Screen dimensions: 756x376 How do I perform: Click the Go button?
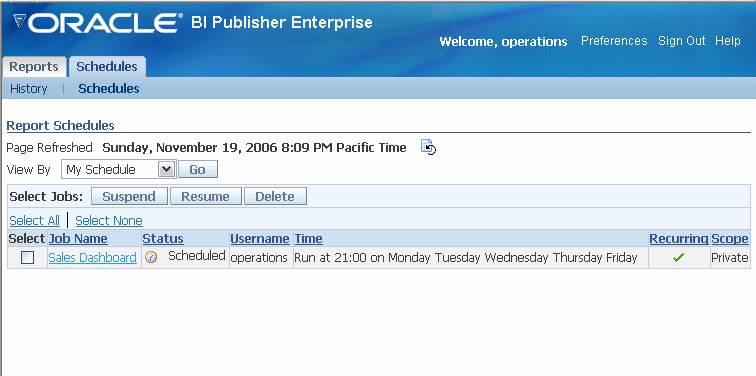pyautogui.click(x=198, y=169)
